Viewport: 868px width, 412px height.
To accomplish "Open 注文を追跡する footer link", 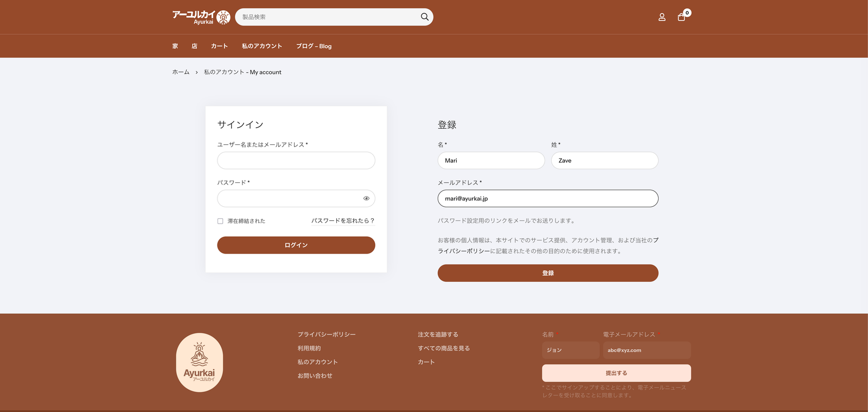I will pos(438,334).
